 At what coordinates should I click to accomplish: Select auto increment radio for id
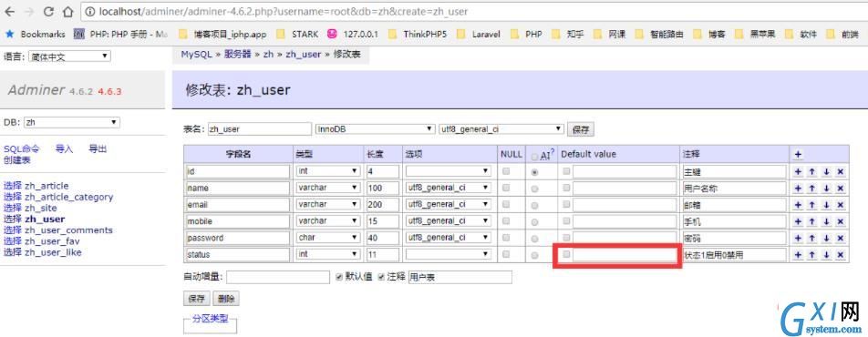point(534,172)
